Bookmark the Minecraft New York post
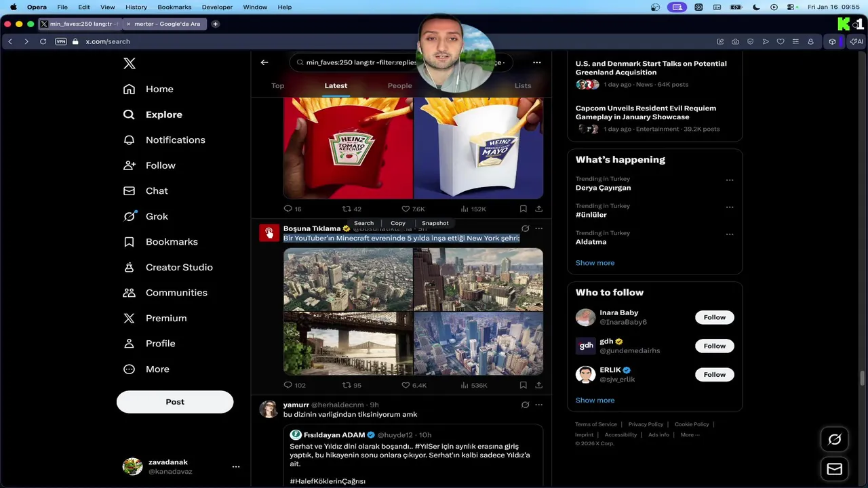The width and height of the screenshot is (868, 488). [x=523, y=385]
